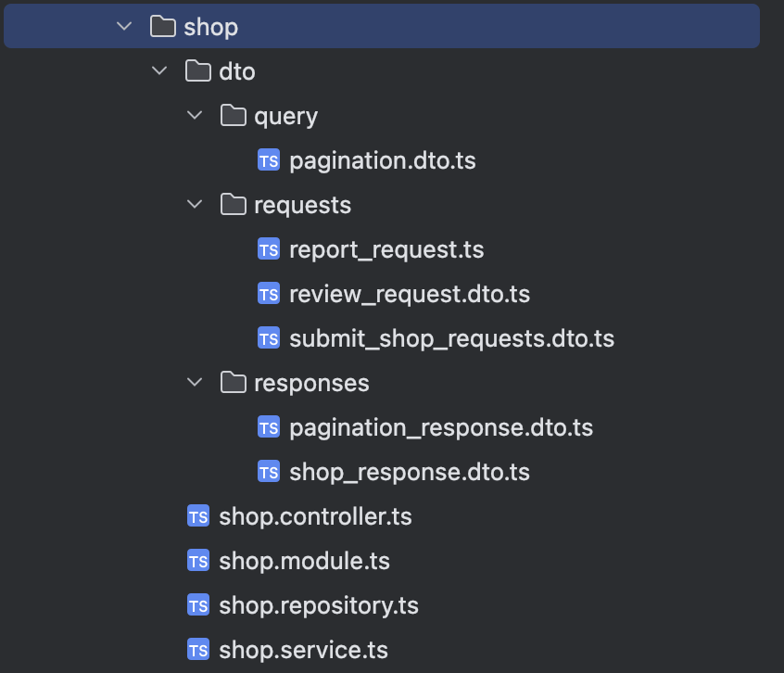Click the requests folder icon
The width and height of the screenshot is (784, 673).
pos(234,205)
